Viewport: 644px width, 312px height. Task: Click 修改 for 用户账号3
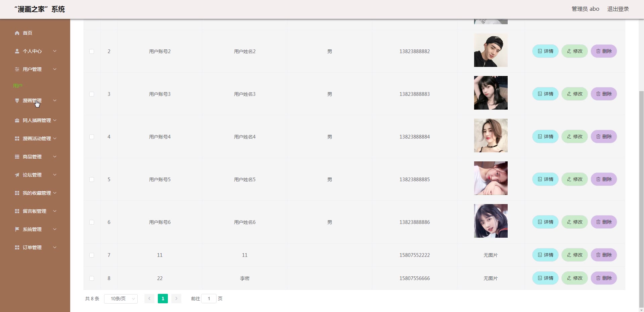574,94
